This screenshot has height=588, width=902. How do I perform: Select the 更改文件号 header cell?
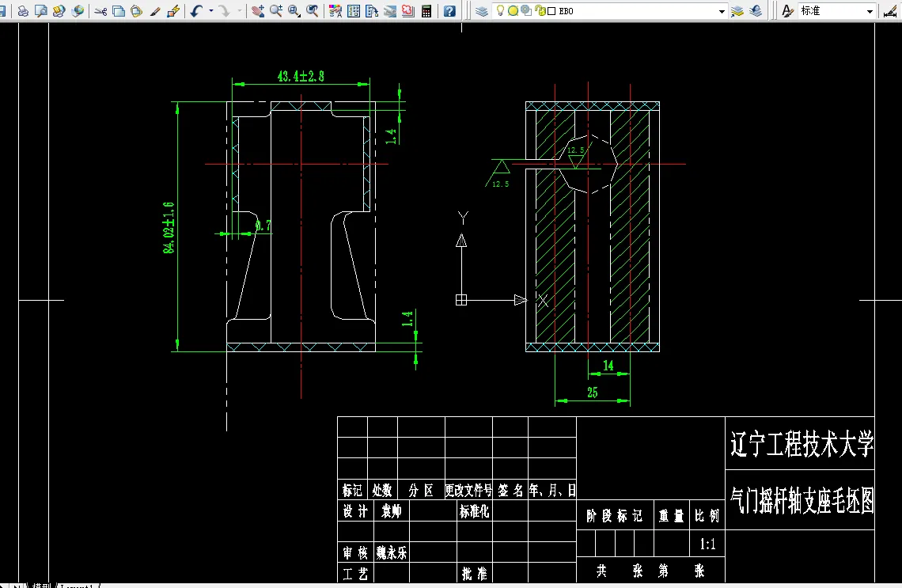click(468, 490)
